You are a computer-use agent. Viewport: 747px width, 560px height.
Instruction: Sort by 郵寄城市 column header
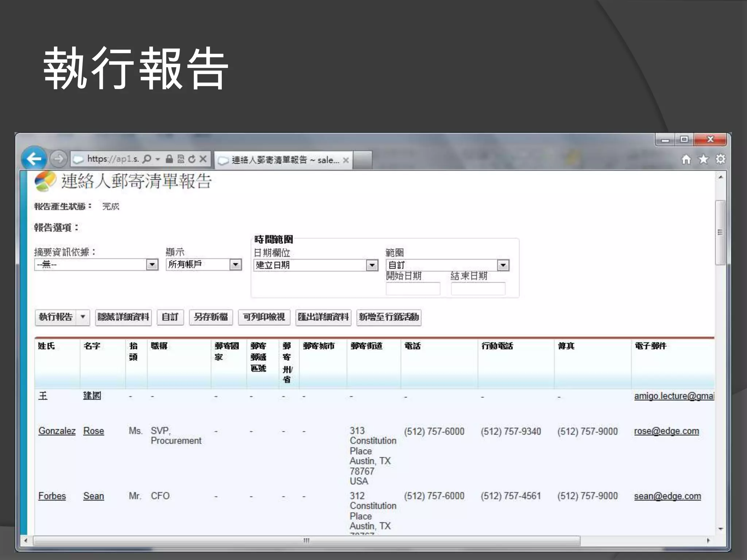[x=319, y=346]
